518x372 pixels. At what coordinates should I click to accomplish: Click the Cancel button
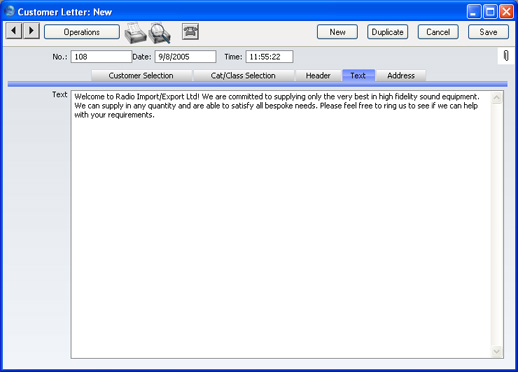(438, 32)
